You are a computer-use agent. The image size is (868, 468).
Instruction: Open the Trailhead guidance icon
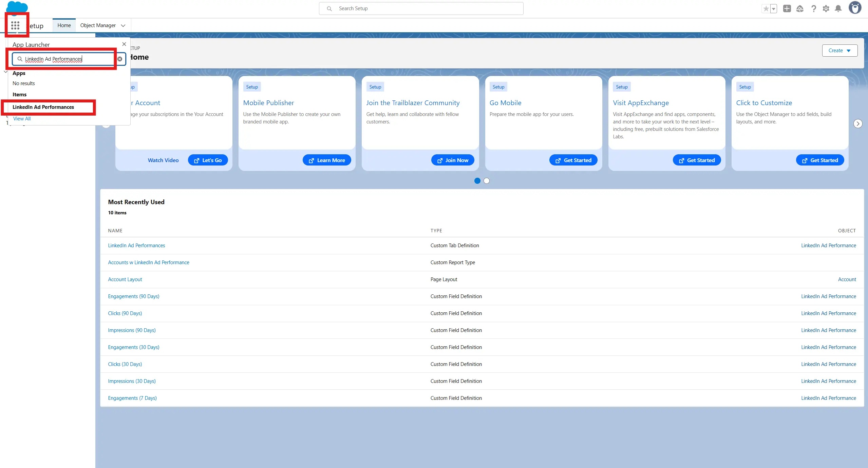coord(800,8)
